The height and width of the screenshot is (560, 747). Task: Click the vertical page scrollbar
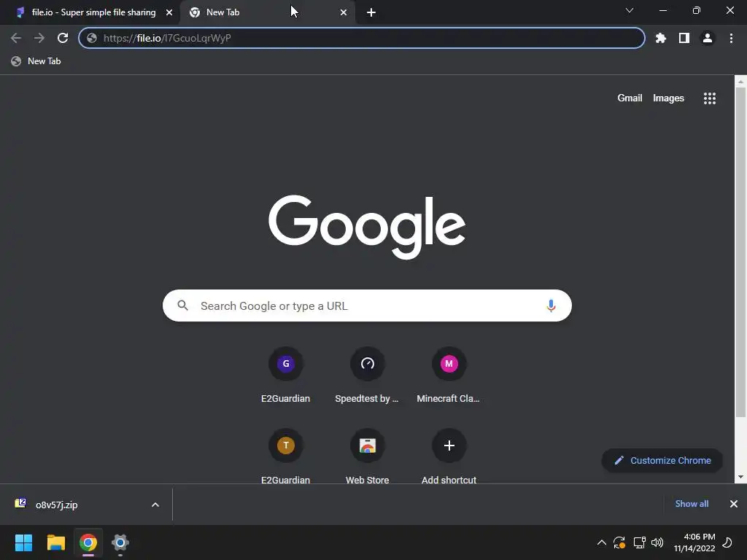(740, 252)
